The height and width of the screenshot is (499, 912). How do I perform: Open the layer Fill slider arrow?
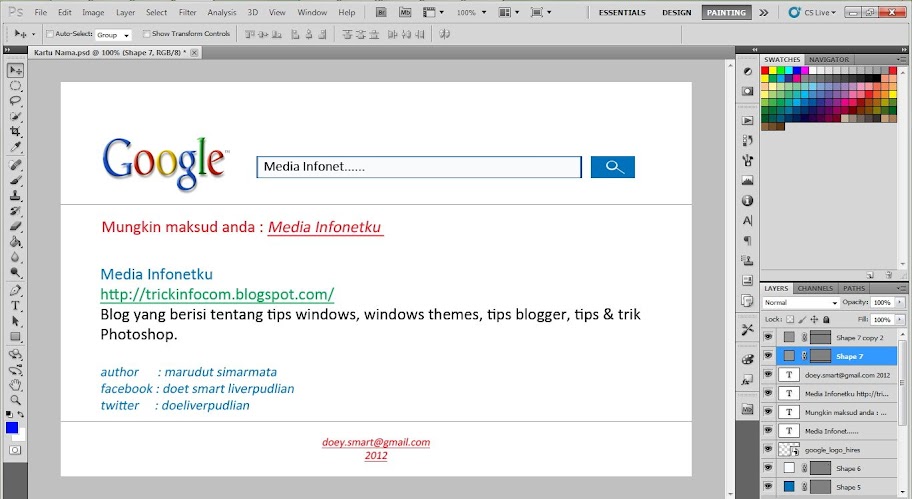(x=900, y=319)
